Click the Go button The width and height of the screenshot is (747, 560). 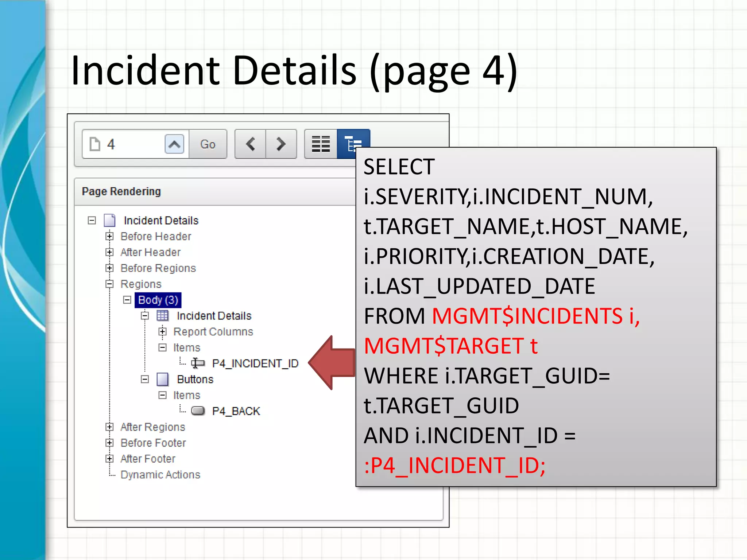point(208,144)
